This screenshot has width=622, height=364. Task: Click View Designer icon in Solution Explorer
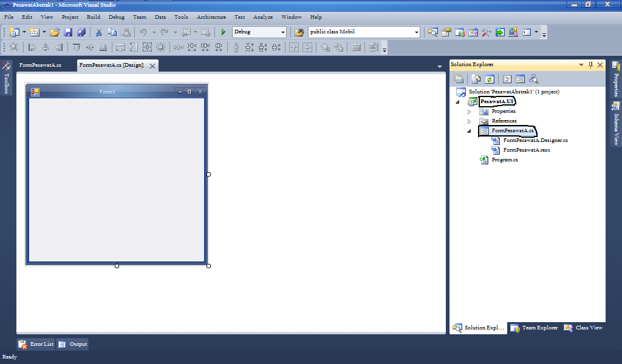(x=520, y=79)
